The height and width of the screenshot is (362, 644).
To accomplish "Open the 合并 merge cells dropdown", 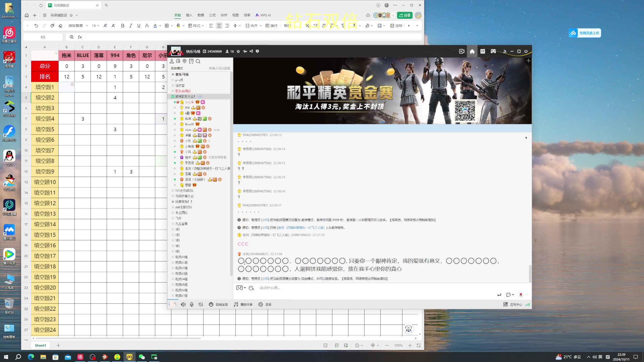I will (253, 26).
